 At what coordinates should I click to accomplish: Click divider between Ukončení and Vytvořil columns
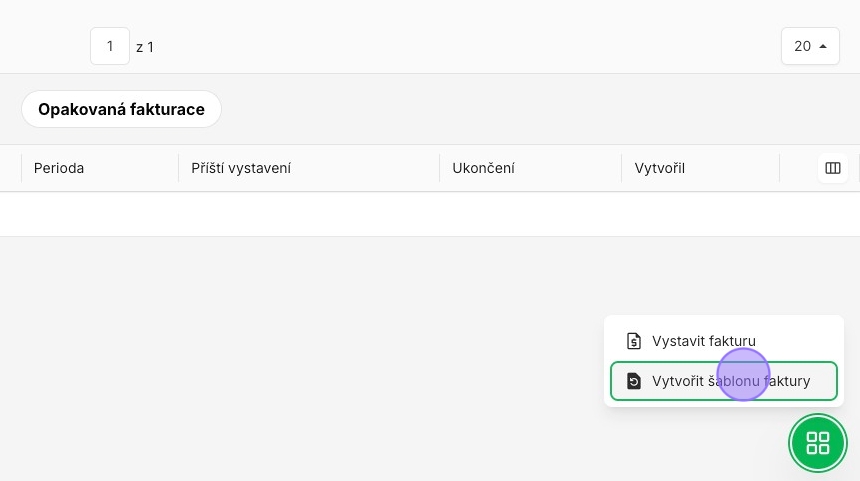[621, 168]
